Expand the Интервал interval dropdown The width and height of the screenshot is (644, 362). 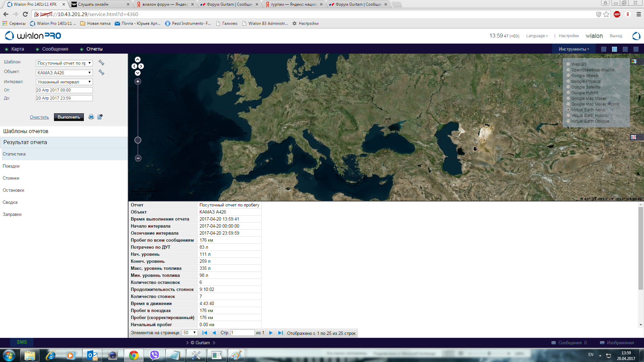tap(64, 82)
